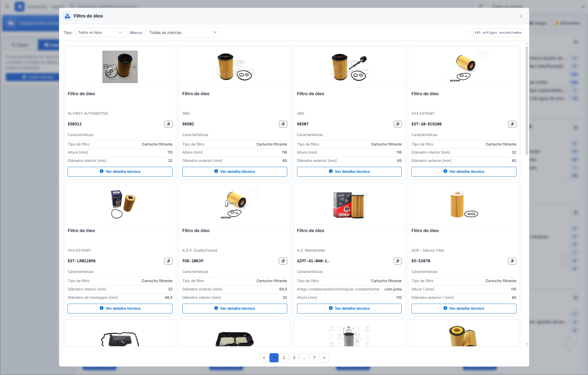View technical details for 98507

[x=349, y=172]
